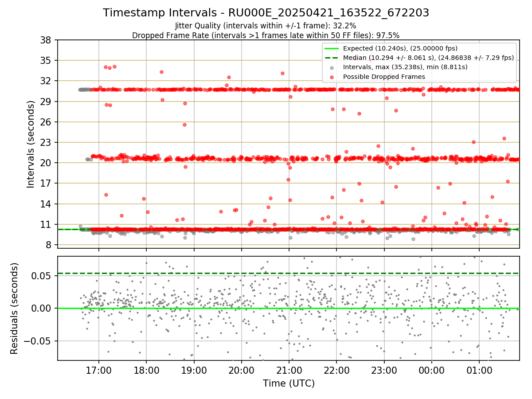Click the solid green line legend sample for Expected
The height and width of the screenshot is (399, 532).
(x=332, y=48)
